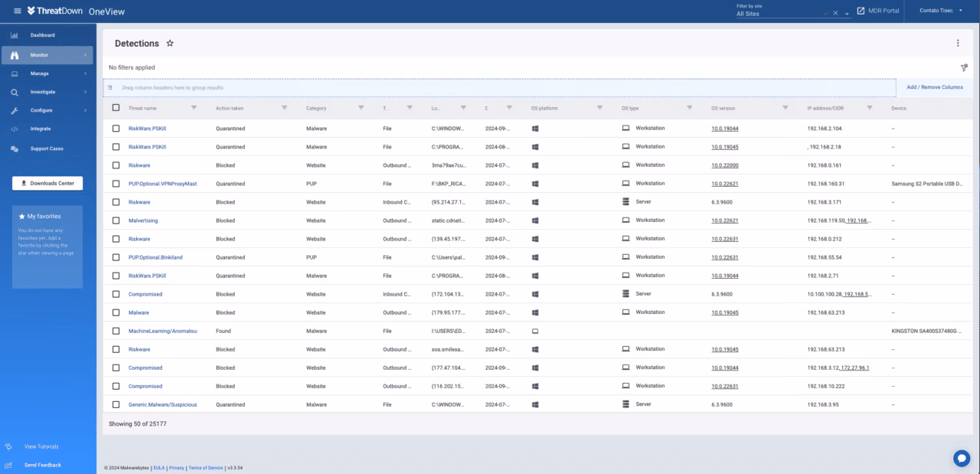Image resolution: width=980 pixels, height=474 pixels.
Task: Open the navigation hamburger menu
Action: click(x=17, y=11)
